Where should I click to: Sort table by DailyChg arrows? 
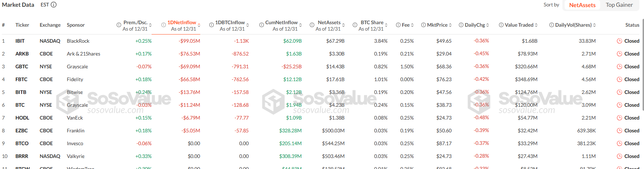[487, 25]
